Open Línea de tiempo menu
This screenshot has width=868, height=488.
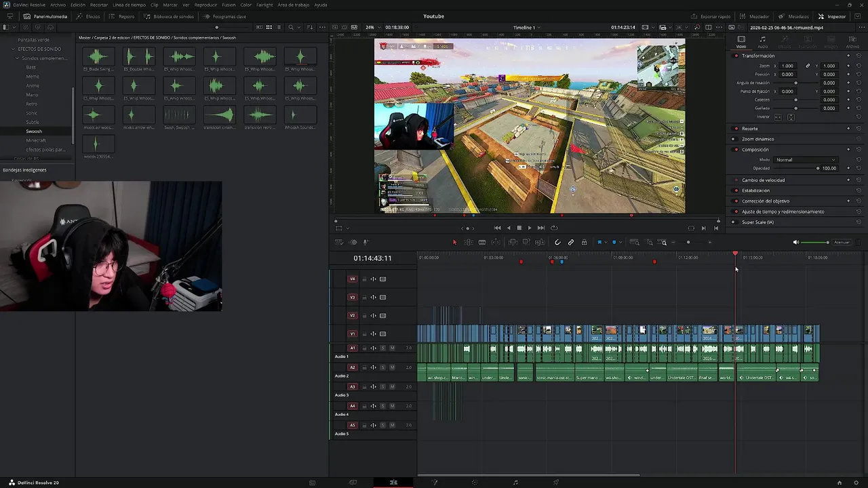click(129, 5)
